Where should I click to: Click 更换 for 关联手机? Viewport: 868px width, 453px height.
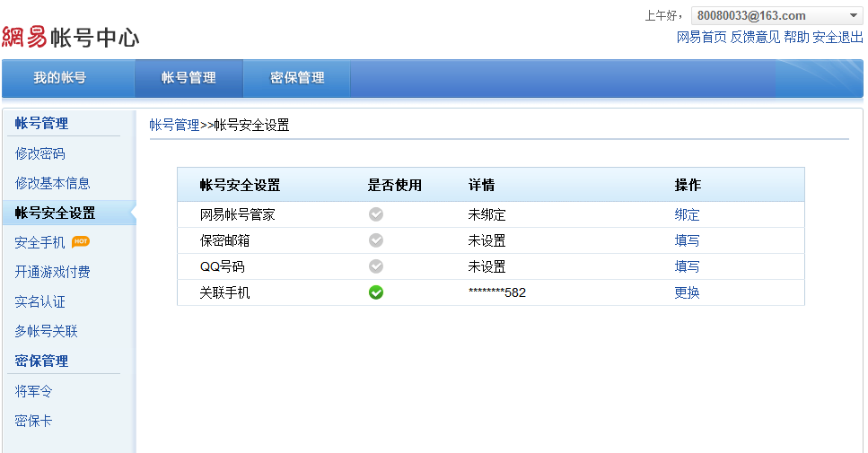point(687,292)
